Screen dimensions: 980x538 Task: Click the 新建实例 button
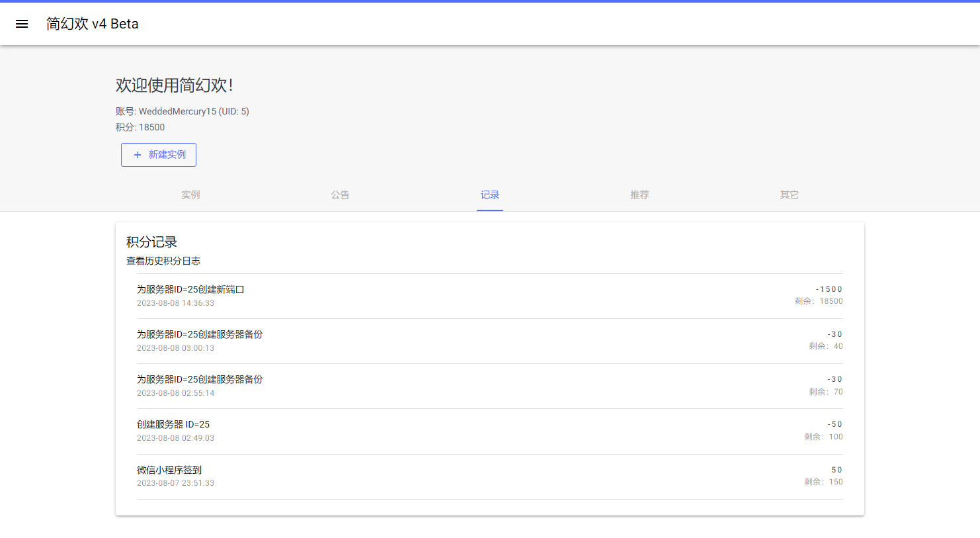(159, 155)
